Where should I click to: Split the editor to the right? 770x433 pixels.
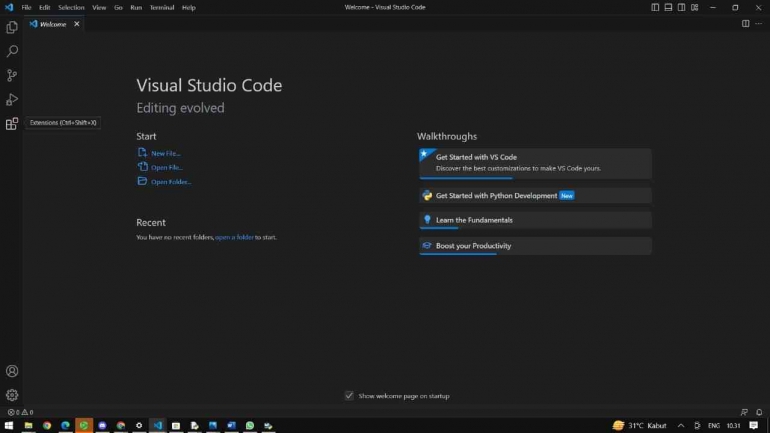click(745, 24)
